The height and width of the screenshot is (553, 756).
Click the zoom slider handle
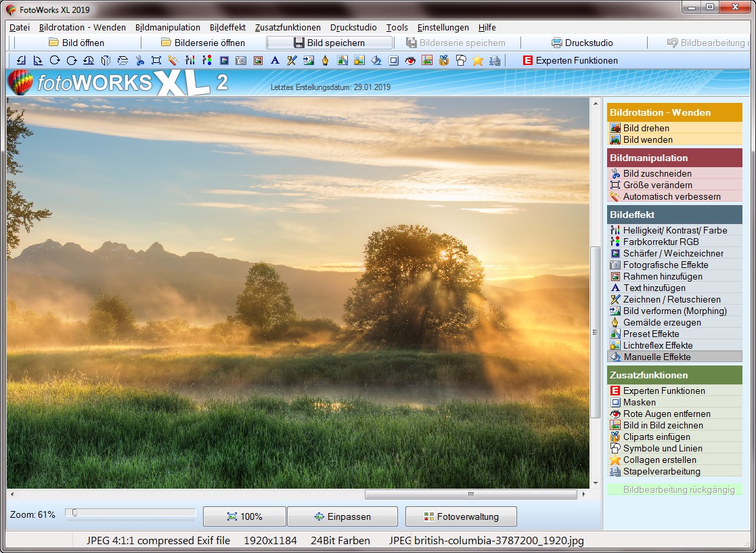coord(74,513)
